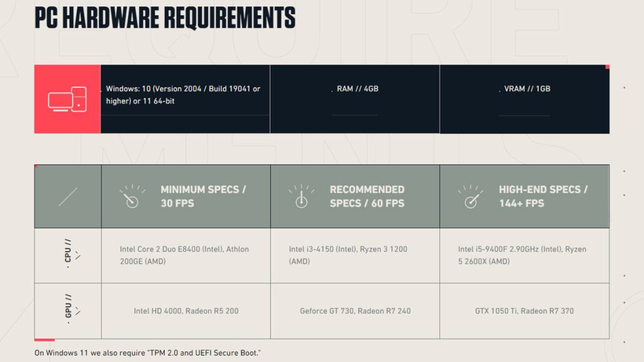Click the TPM 2.0 and UEFI Secure Boot note
Viewport: 644px width, 362px height.
pos(148,353)
